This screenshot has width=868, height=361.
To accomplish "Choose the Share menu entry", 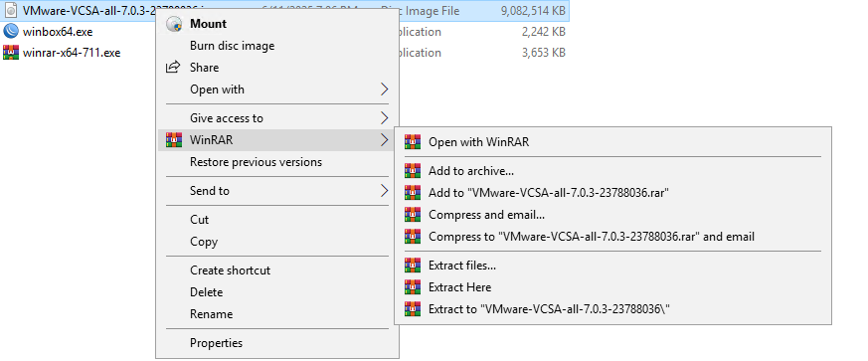I will 277,68.
